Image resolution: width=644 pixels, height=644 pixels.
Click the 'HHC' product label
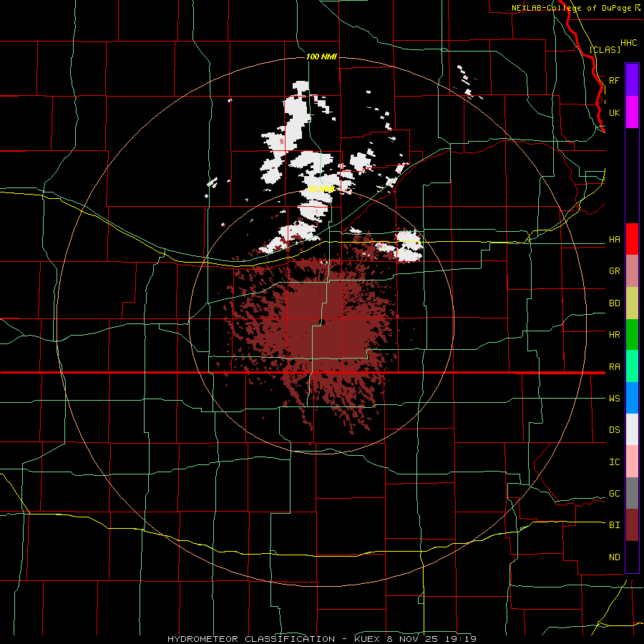pos(628,43)
